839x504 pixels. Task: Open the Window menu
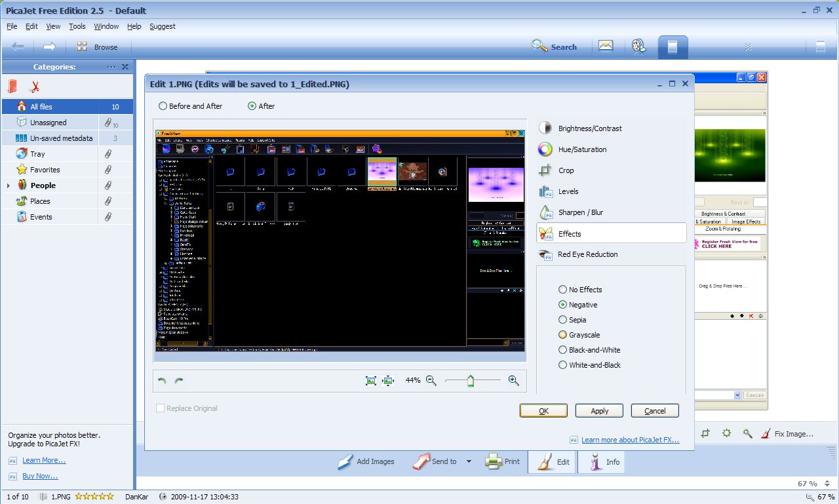106,26
